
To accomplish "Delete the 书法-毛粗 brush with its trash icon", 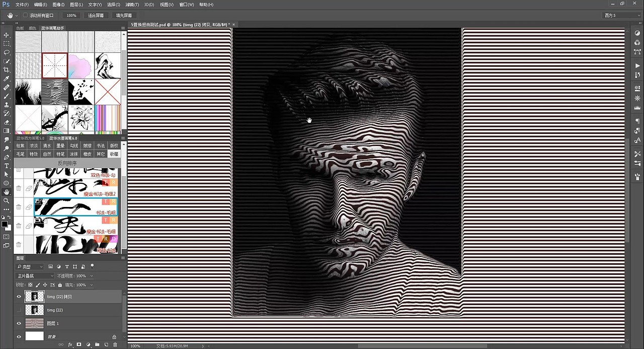I will click(x=19, y=207).
